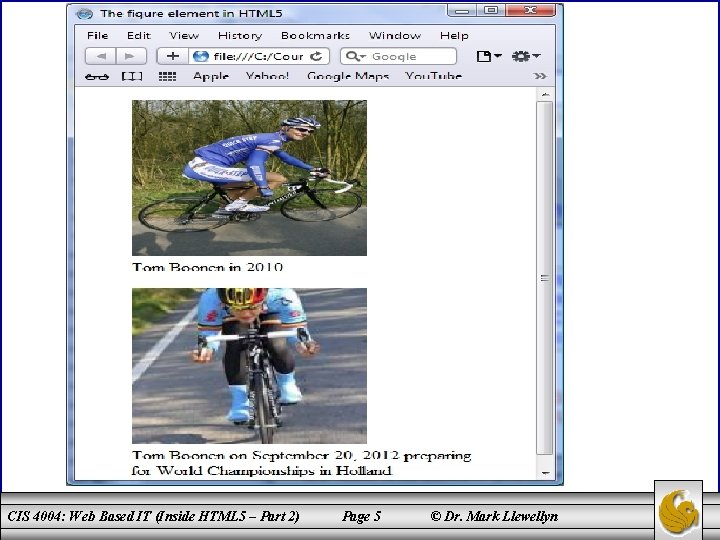Click the file:///C:/Cour address field
Screen dimensions: 720x540
click(259, 56)
